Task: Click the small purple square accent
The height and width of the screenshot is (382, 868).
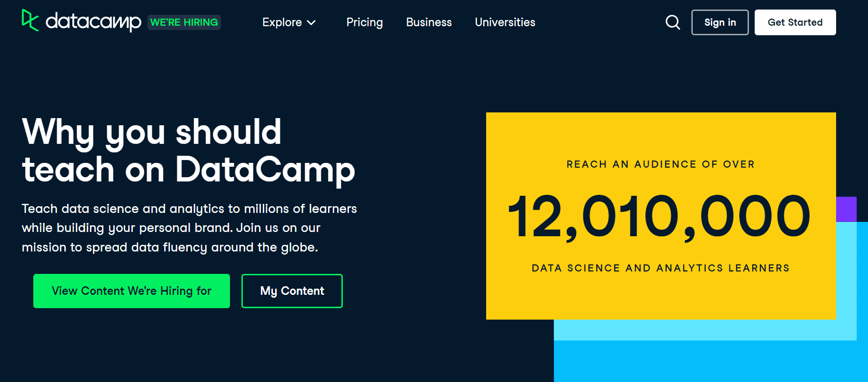Action: point(847,209)
